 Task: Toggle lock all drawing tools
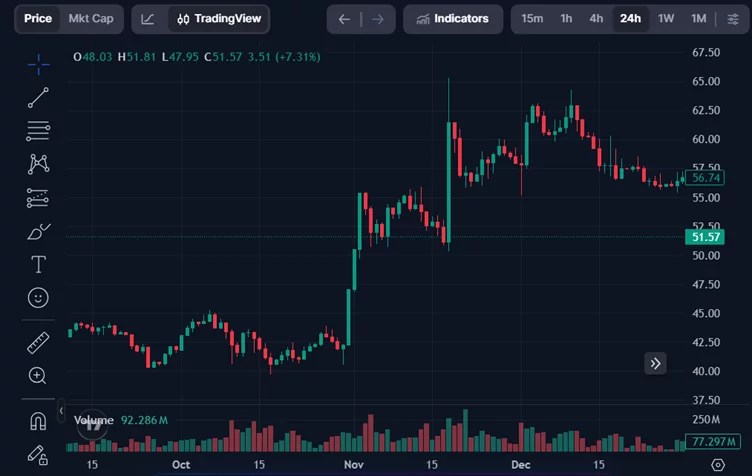coord(38,455)
